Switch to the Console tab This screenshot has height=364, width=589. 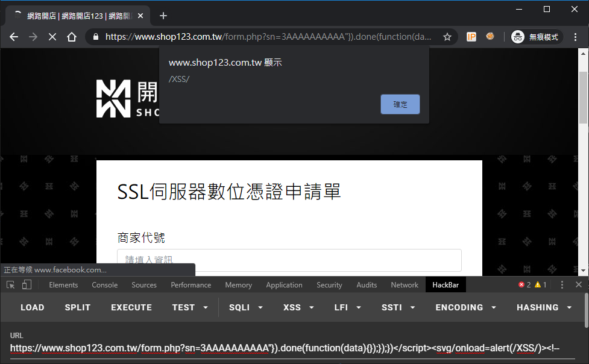click(105, 284)
